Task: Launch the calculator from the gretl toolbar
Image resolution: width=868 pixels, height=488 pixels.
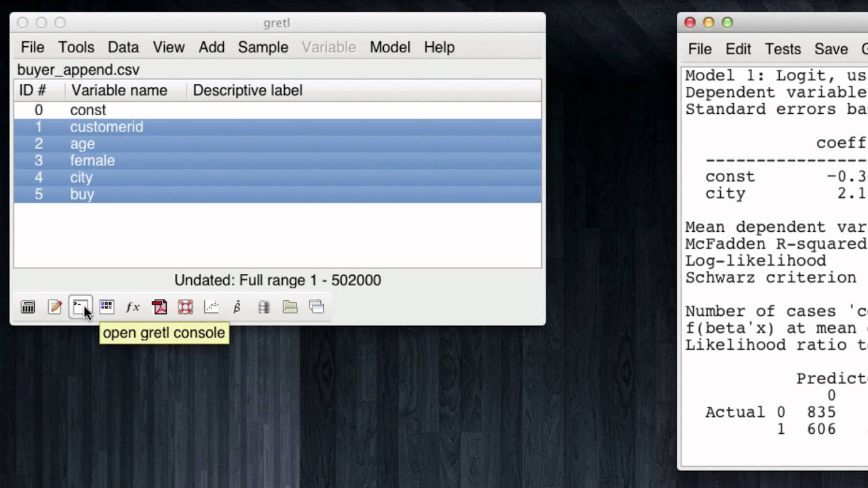Action: 28,307
